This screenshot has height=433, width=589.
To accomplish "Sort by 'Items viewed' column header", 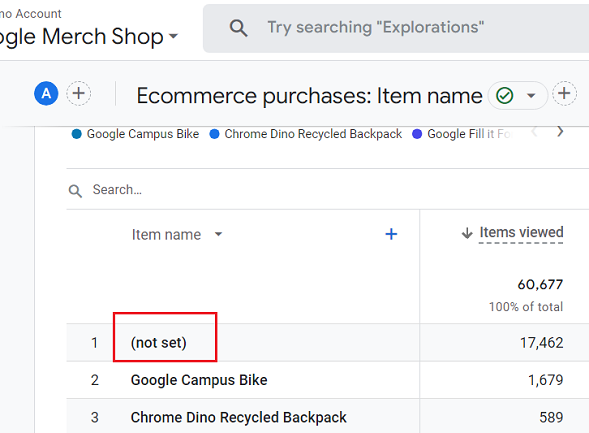I will pos(521,232).
